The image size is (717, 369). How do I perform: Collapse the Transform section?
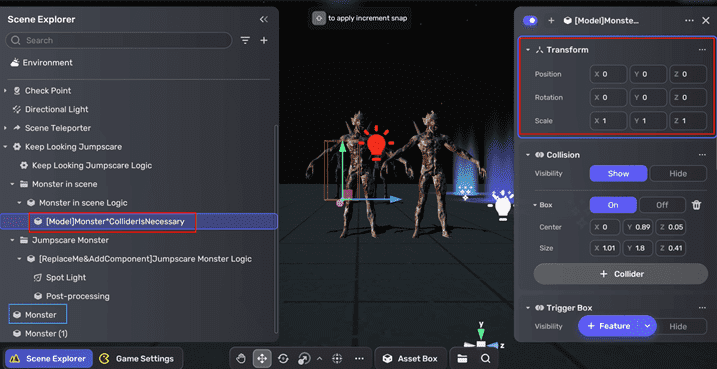click(x=528, y=50)
